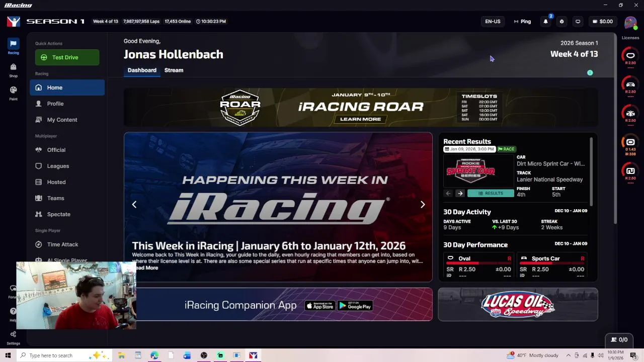This screenshot has width=644, height=362.
Task: Go to Home in the sidebar
Action: pyautogui.click(x=67, y=87)
